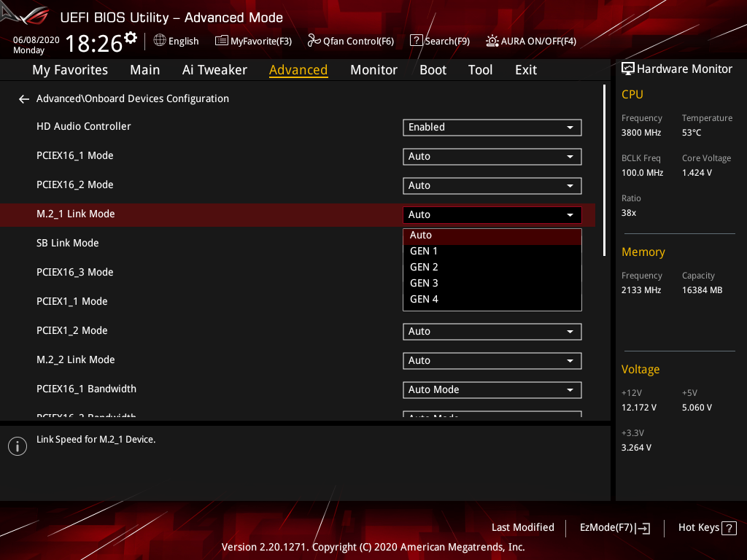Click the English language button
The height and width of the screenshot is (560, 747).
pyautogui.click(x=177, y=41)
